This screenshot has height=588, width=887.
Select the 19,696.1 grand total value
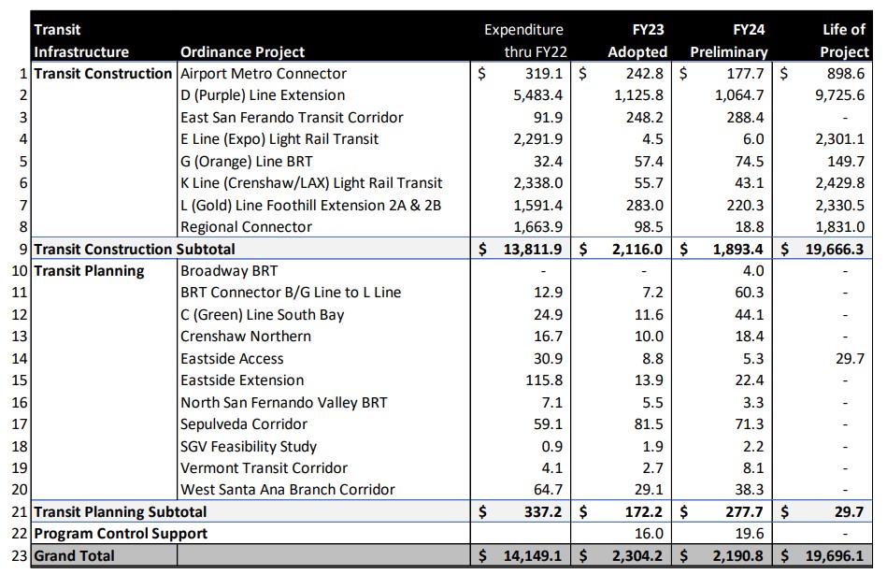pos(832,555)
